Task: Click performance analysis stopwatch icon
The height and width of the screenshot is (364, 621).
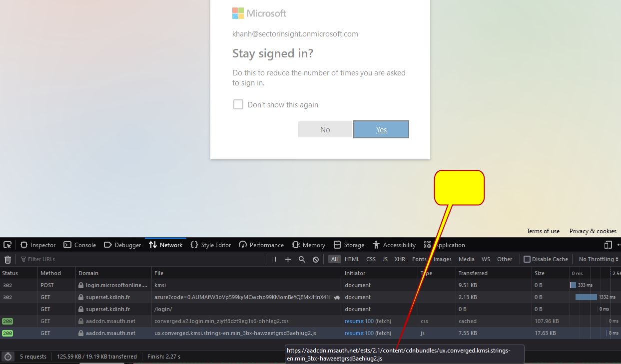Action: click(x=7, y=357)
